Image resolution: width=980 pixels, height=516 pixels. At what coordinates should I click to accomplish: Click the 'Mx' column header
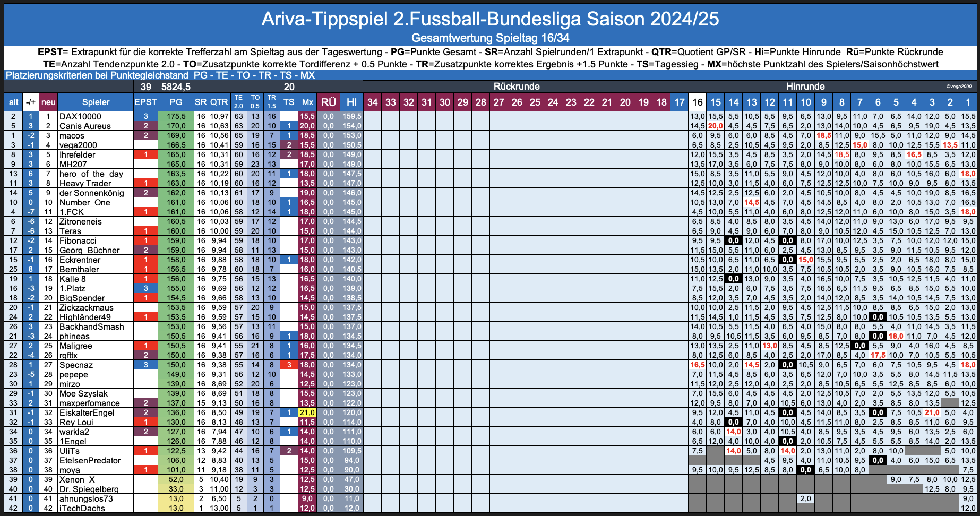coord(307,102)
